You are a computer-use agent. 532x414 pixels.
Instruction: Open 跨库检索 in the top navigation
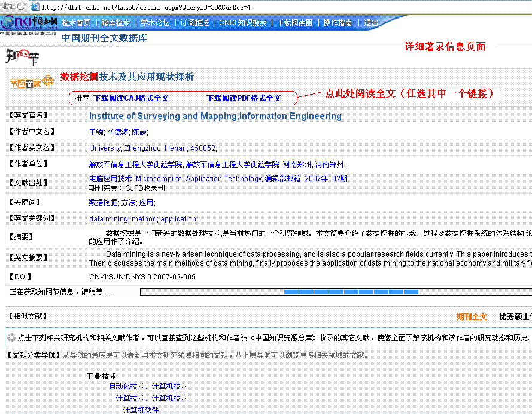pos(115,23)
